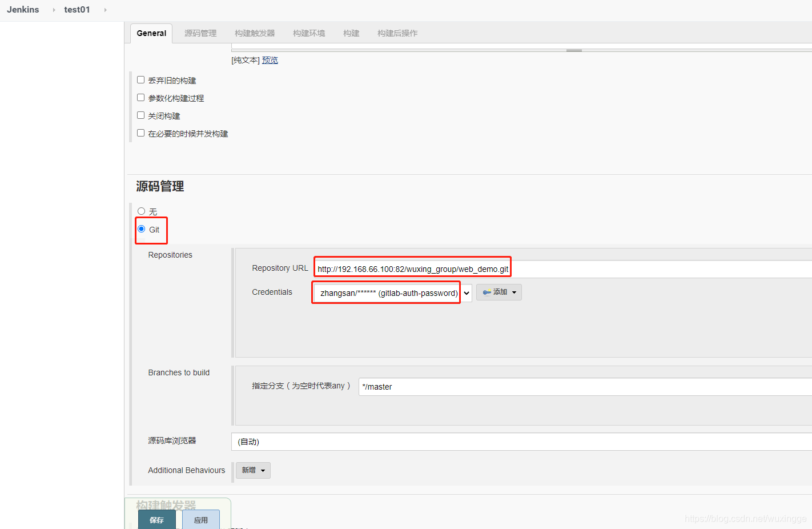Open the Credentials dropdown
Viewport: 812px width, 529px height.
pos(392,293)
